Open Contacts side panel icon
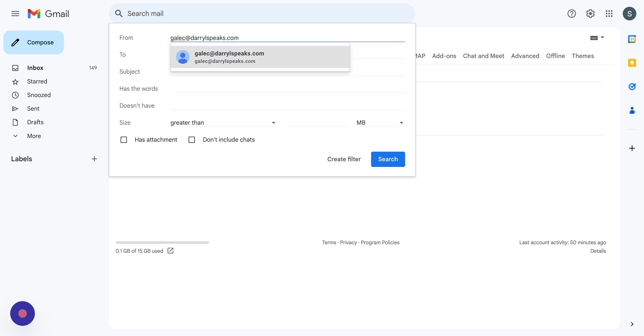 [632, 110]
